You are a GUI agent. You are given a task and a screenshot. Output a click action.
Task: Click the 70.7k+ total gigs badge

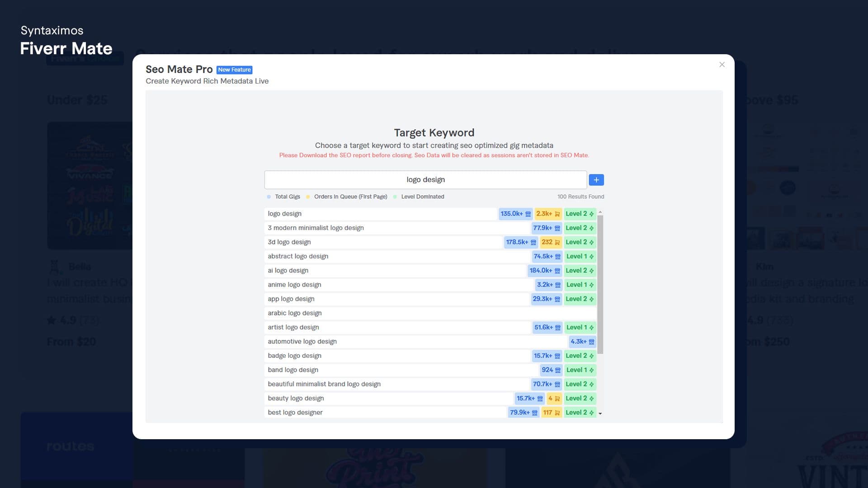pyautogui.click(x=547, y=384)
